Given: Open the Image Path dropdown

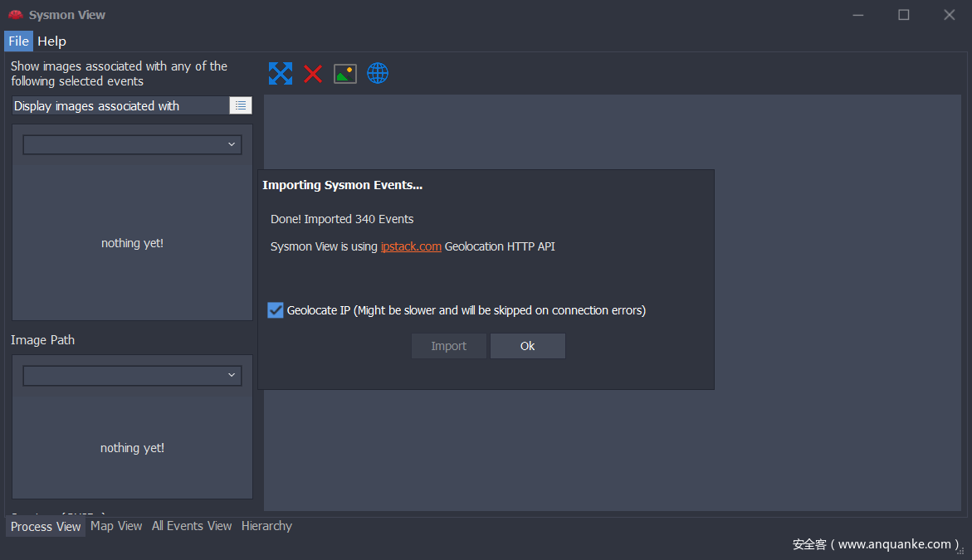Looking at the screenshot, I should [132, 376].
